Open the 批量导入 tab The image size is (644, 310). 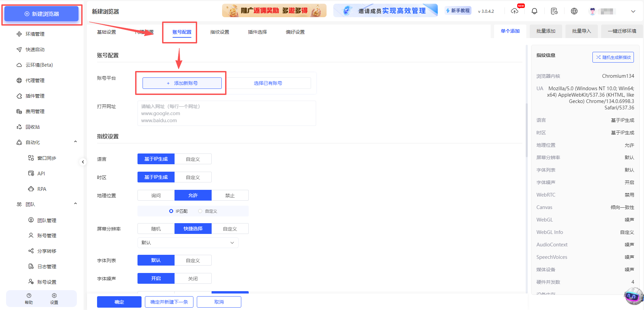[x=581, y=31]
